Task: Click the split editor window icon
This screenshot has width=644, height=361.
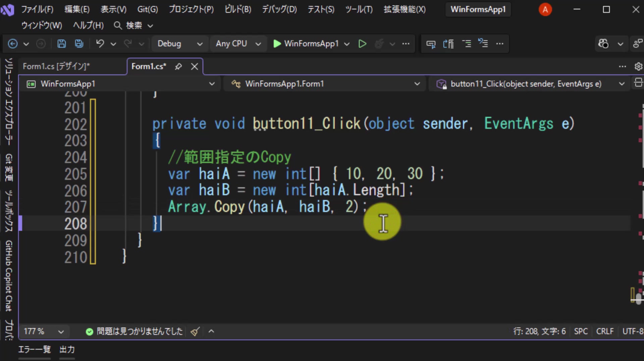Action: click(638, 83)
